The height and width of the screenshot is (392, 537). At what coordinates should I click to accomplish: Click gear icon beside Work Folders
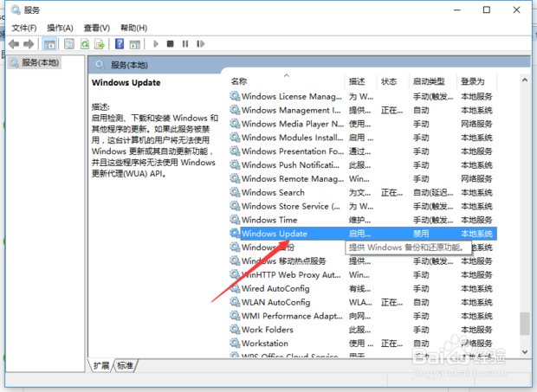235,330
